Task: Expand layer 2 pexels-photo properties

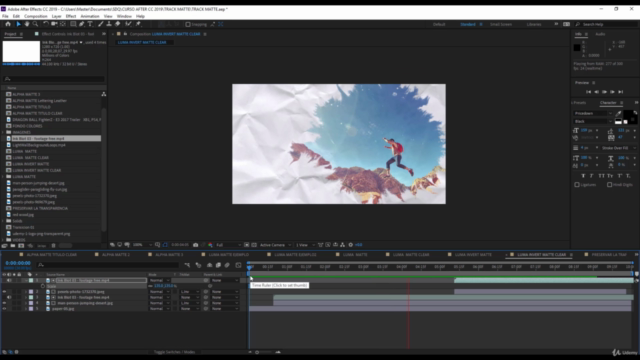Action: point(26,292)
